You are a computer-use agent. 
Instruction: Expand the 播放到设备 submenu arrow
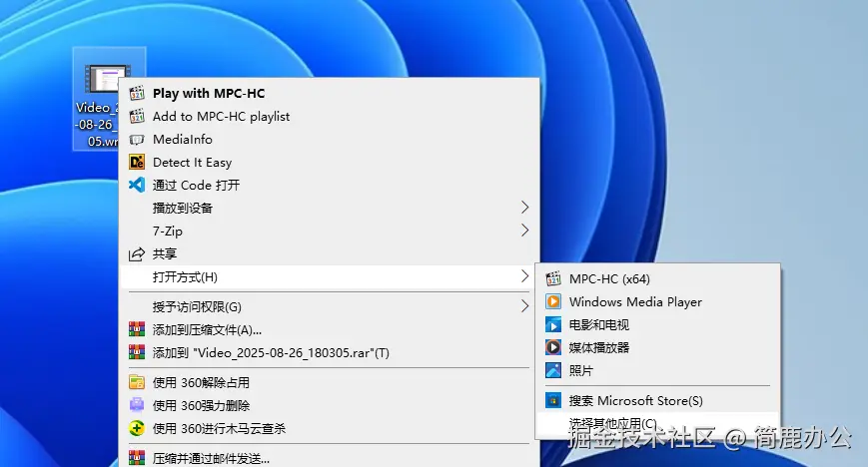click(x=524, y=208)
